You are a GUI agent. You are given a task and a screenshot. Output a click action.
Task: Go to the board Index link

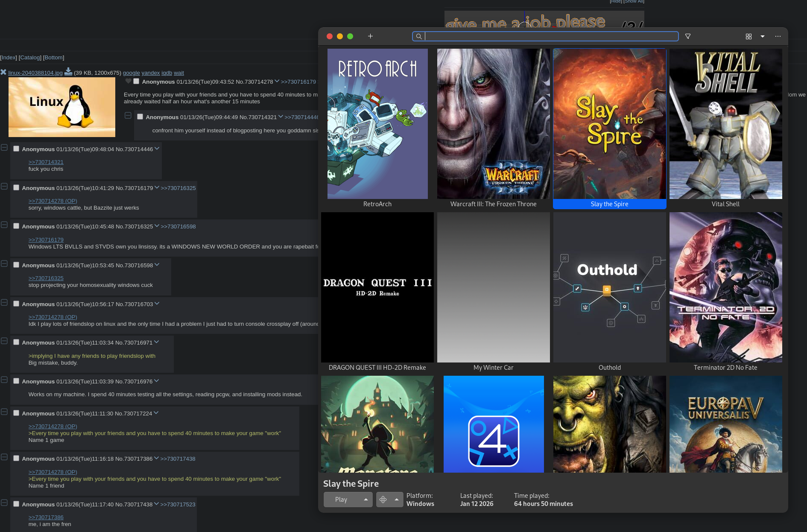[x=9, y=58]
